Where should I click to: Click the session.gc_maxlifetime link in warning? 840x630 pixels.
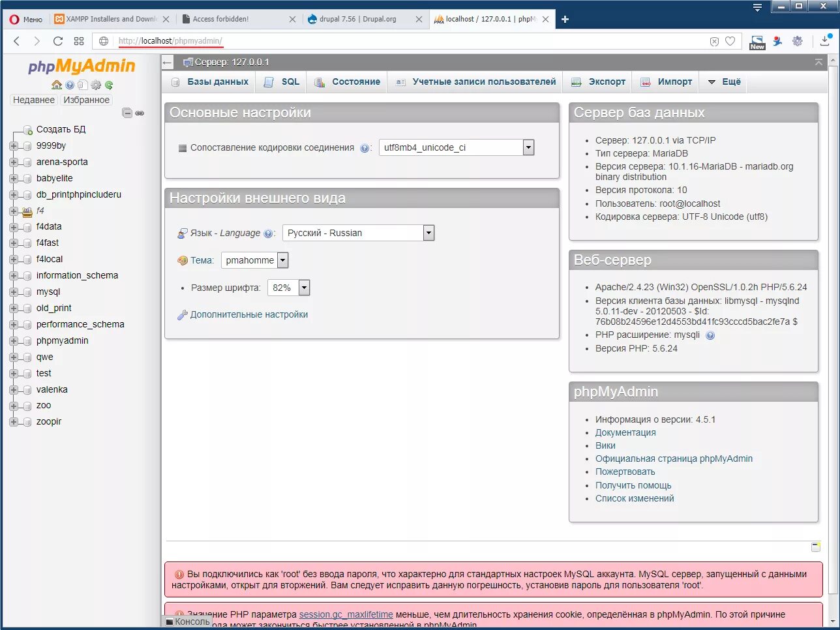coord(346,614)
